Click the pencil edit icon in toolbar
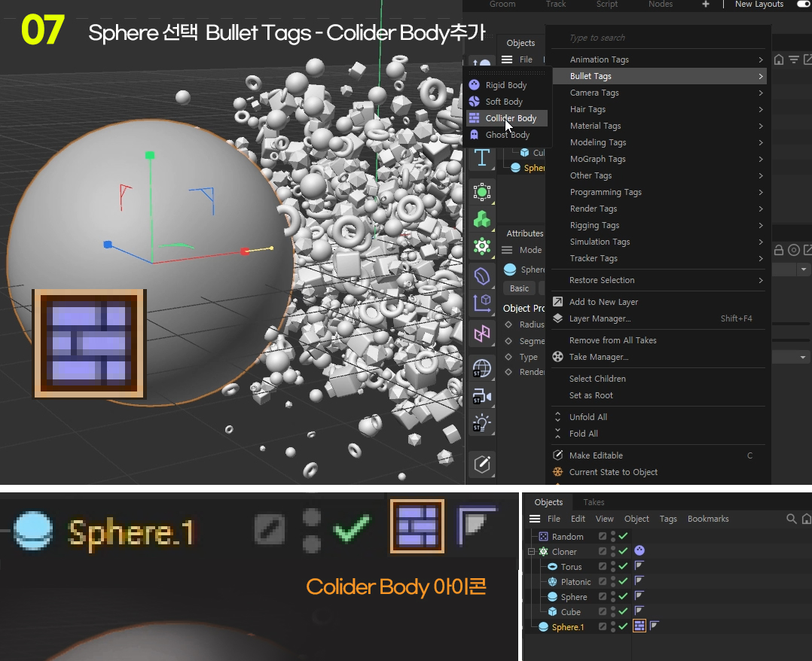This screenshot has width=812, height=661. tap(481, 465)
